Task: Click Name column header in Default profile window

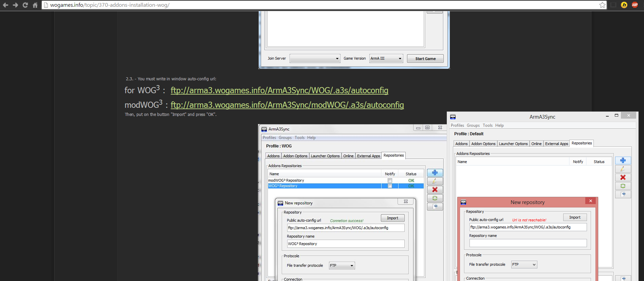Action: pos(512,162)
